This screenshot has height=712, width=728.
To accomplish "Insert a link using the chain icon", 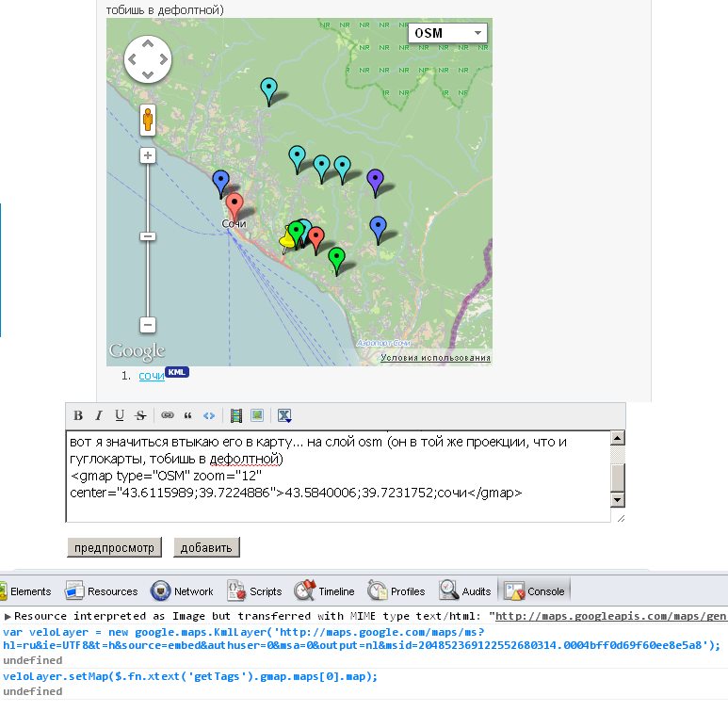I will coord(168,415).
